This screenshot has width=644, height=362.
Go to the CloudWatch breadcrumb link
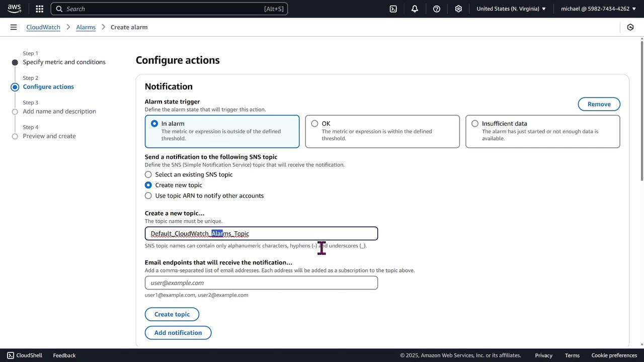[x=43, y=27]
